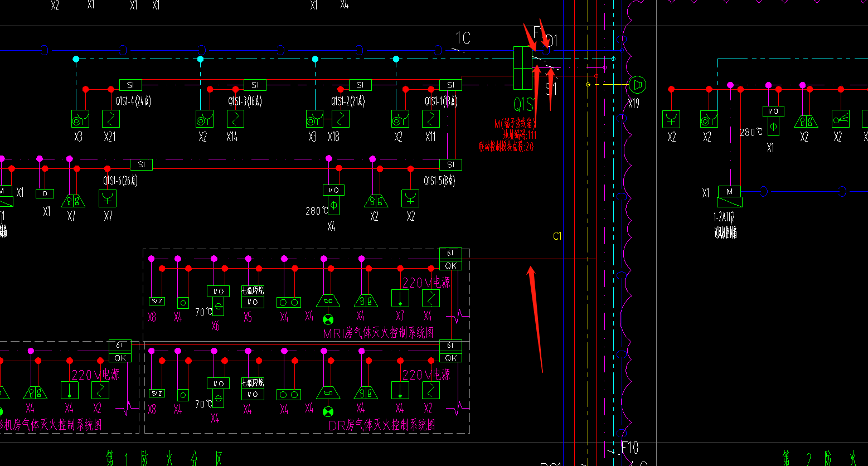Select the SI module above Q1S1-1(13点)

(450, 85)
